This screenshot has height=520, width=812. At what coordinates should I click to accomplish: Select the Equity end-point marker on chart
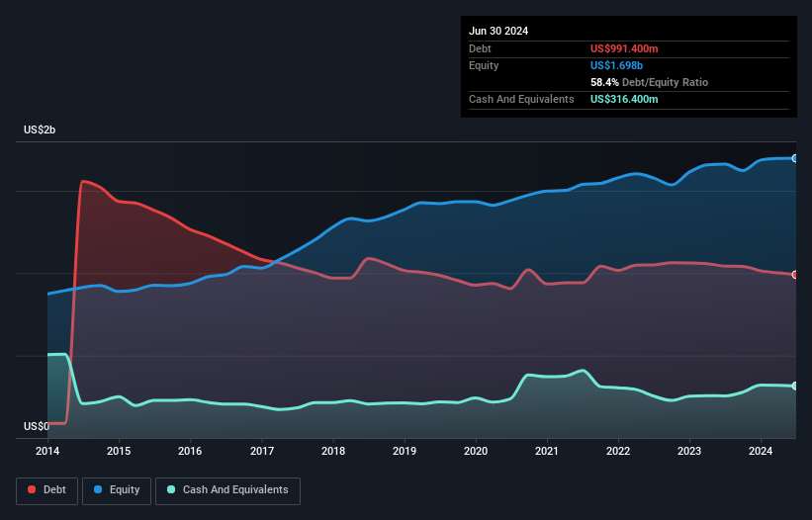click(x=795, y=158)
